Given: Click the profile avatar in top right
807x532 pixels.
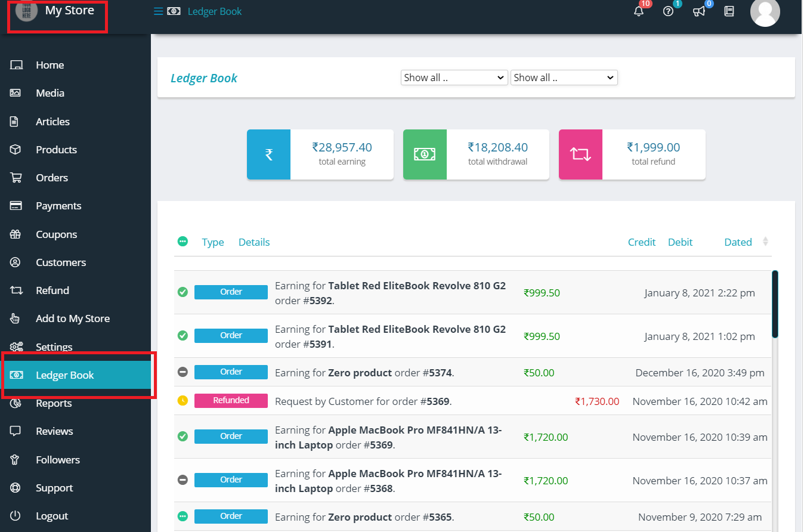Looking at the screenshot, I should pos(765,14).
